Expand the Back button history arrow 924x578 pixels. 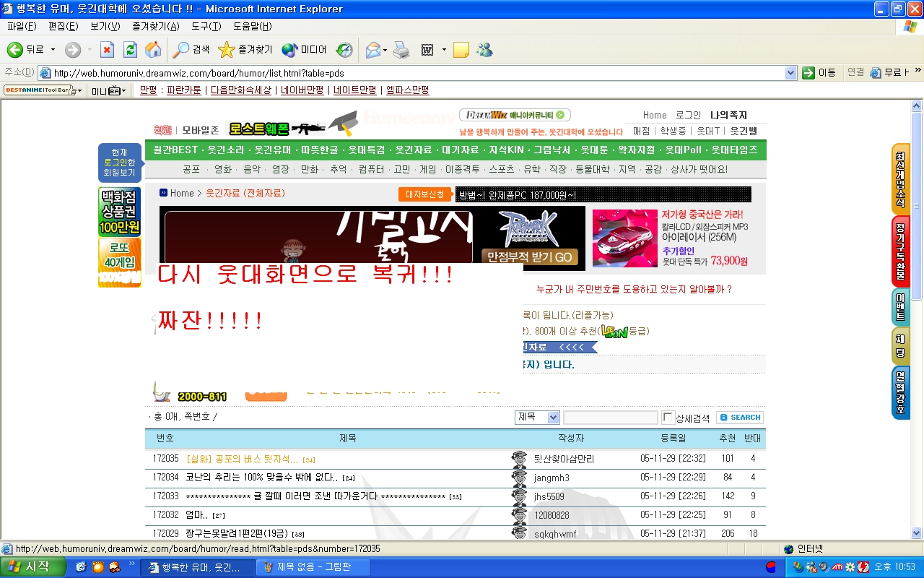[53, 50]
